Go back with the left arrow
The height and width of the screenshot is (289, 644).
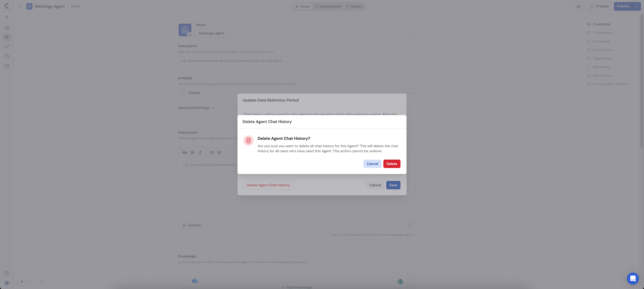(21, 6)
